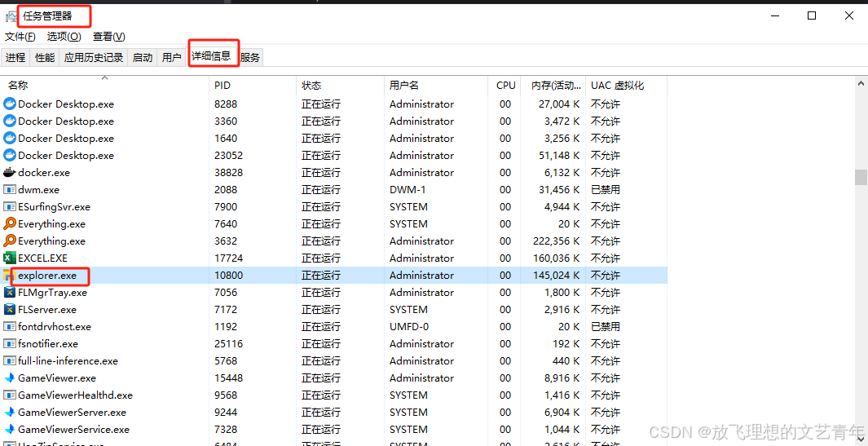The height and width of the screenshot is (446, 868).
Task: Click Docker Desktop icon for PID 1640
Action: pos(10,138)
